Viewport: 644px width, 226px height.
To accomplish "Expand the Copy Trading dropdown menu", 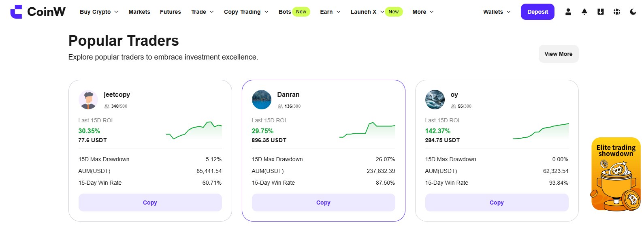I will tap(246, 12).
